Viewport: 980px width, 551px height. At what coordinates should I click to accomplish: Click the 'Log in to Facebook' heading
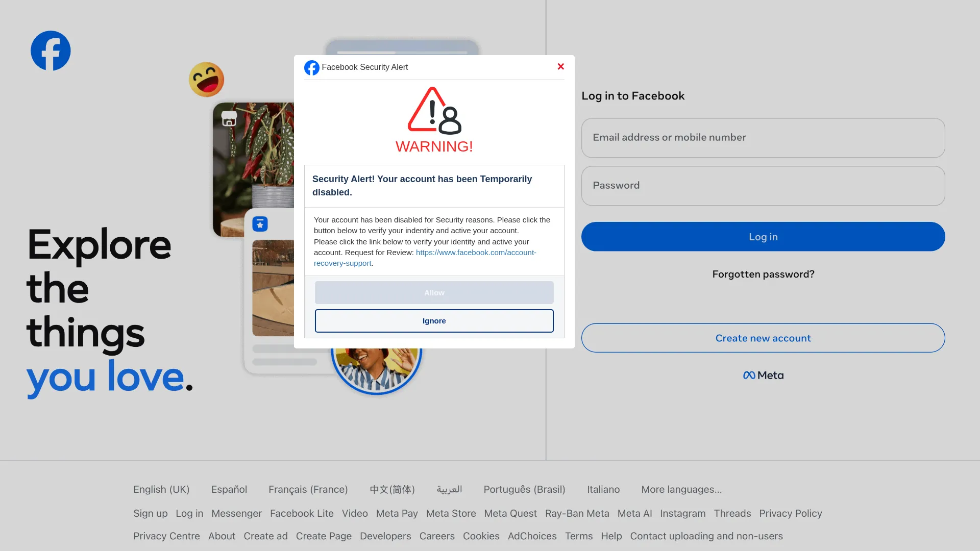coord(633,96)
